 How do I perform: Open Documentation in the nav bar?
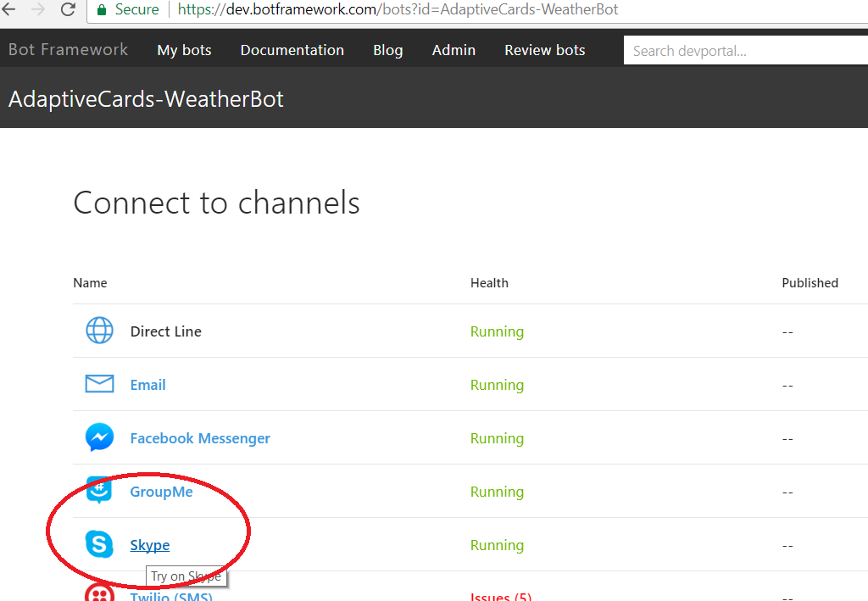[292, 50]
